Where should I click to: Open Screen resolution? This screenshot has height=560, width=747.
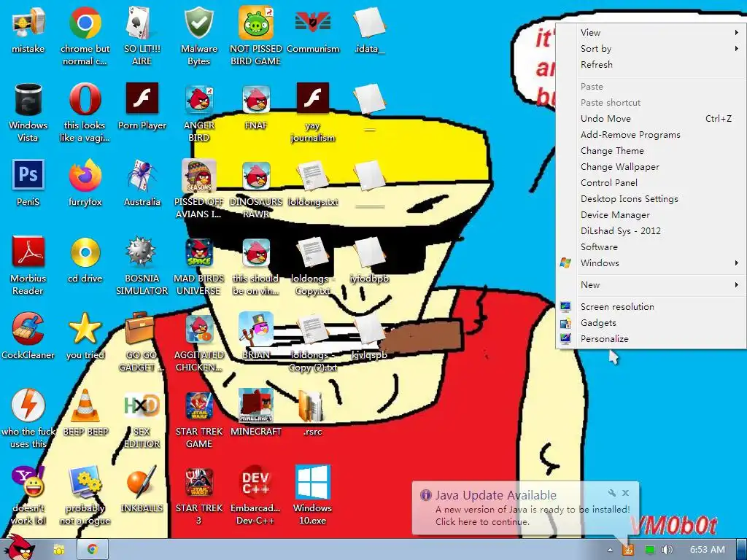(x=651, y=307)
